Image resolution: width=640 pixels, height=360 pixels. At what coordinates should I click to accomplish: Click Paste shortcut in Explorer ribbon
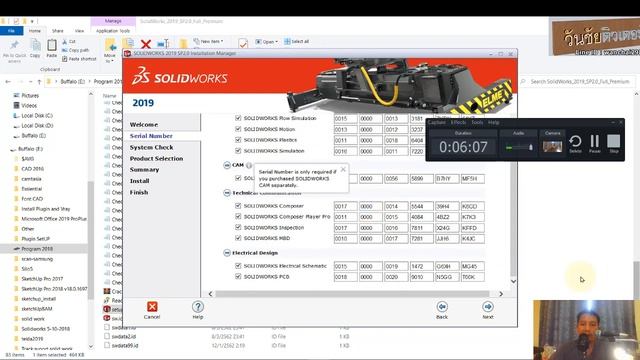(79, 59)
